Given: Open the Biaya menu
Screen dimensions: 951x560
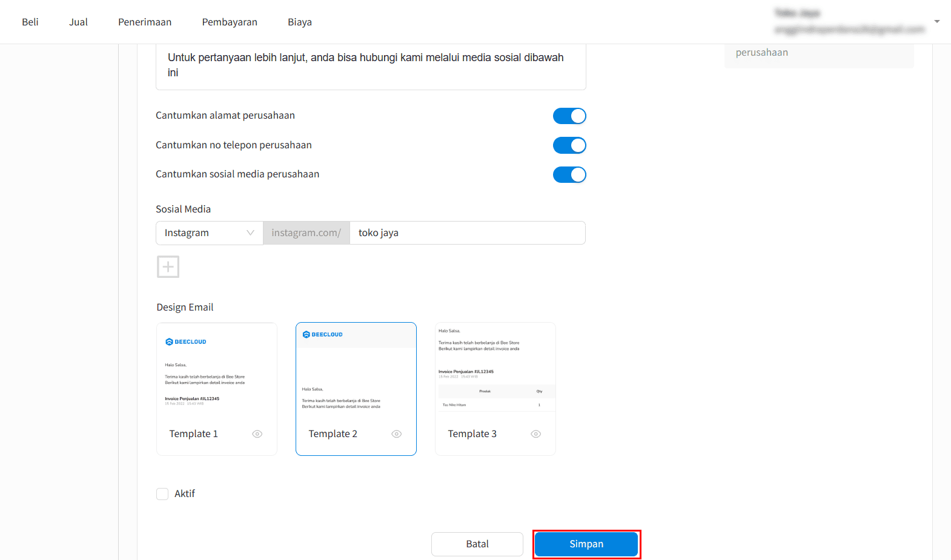Looking at the screenshot, I should pos(300,22).
